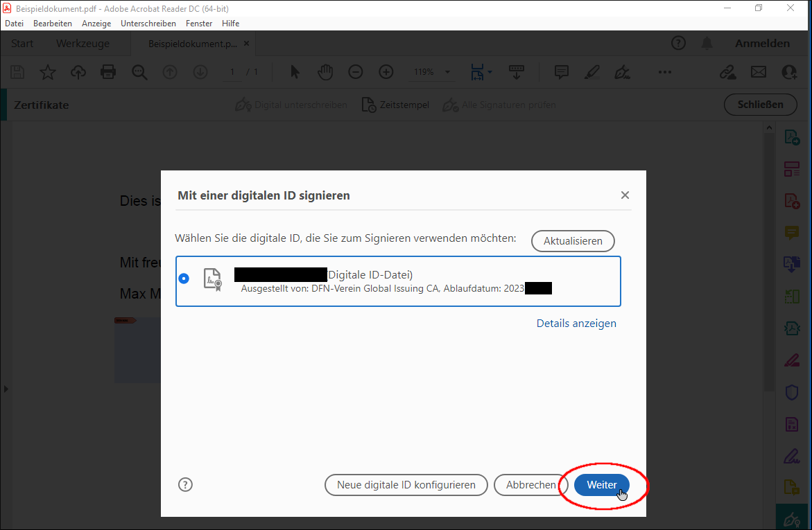The height and width of the screenshot is (530, 812).
Task: Open the Certificates sidebar tool
Action: click(792, 519)
